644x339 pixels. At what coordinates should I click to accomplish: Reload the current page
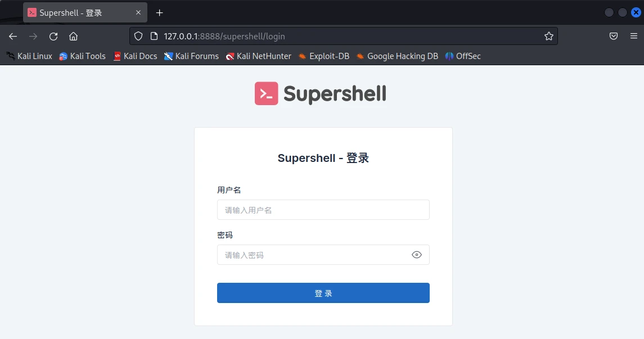53,37
